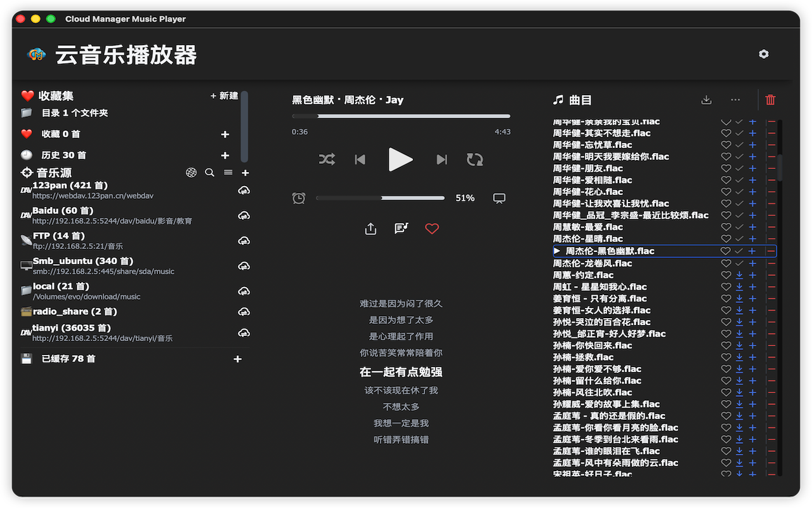Image resolution: width=812 pixels, height=508 pixels.
Task: Toggle shuffle playback mode
Action: coord(327,159)
